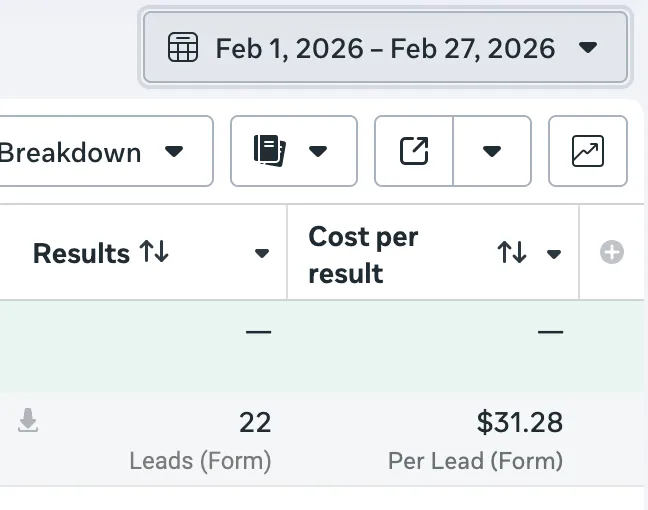Click the reports pages icon

pos(270,151)
